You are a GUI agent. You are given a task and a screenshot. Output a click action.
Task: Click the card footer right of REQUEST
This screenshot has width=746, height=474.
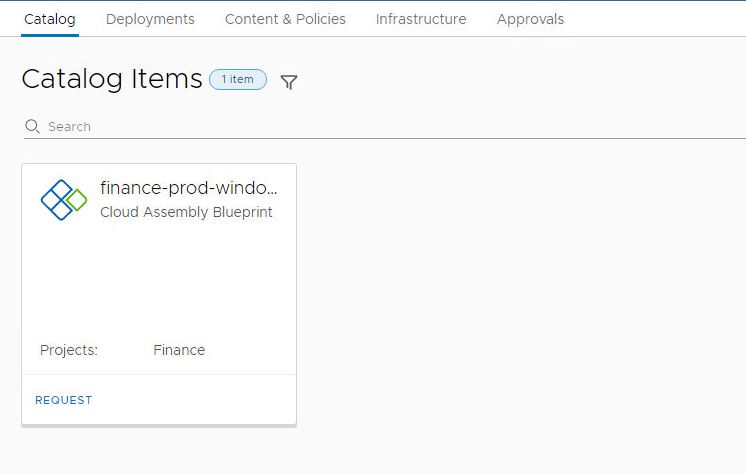tap(200, 400)
